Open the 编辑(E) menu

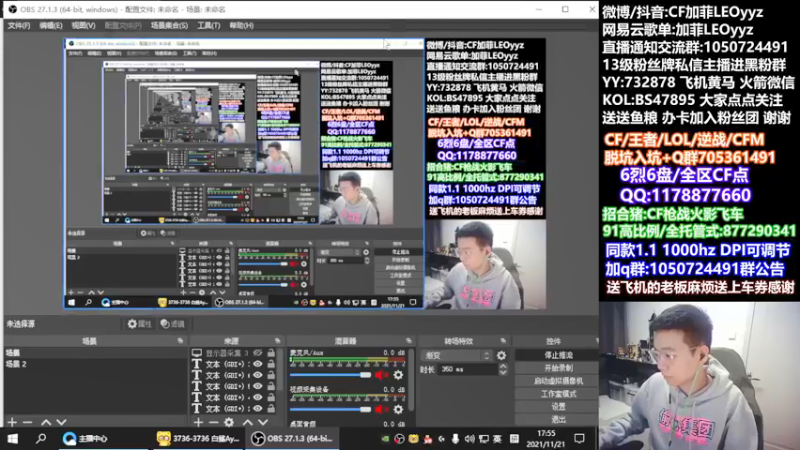[x=51, y=26]
